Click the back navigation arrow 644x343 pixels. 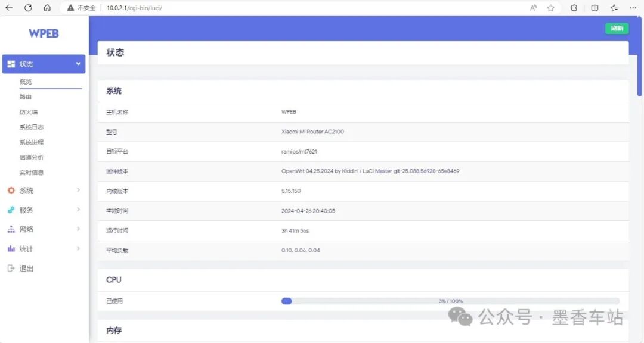coord(9,8)
